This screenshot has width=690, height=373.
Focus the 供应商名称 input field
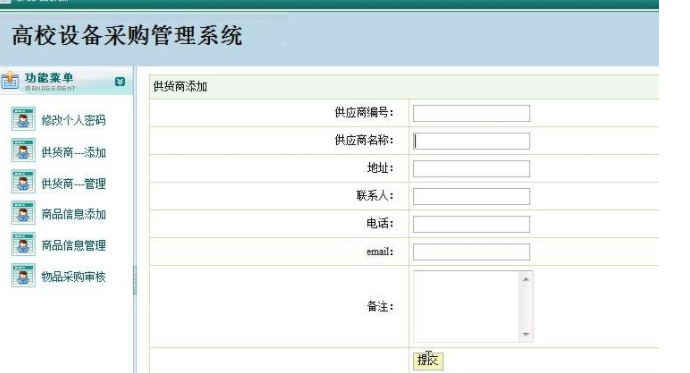click(x=471, y=141)
